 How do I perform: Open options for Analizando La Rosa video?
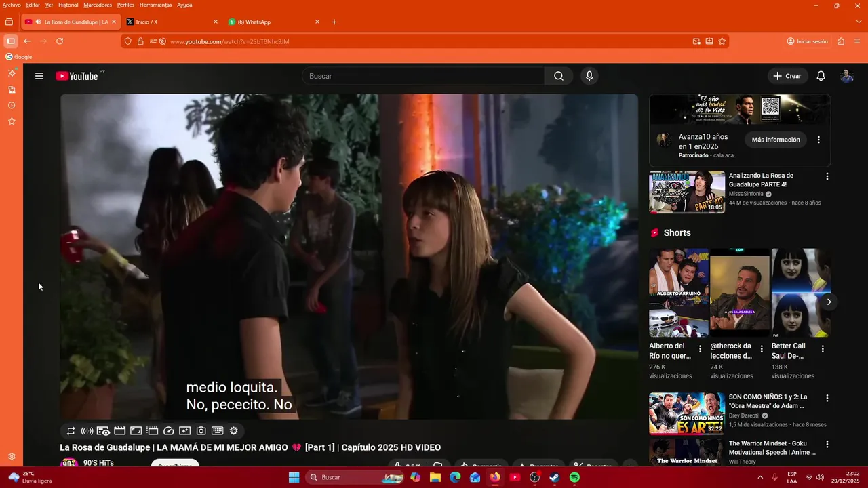pyautogui.click(x=827, y=176)
